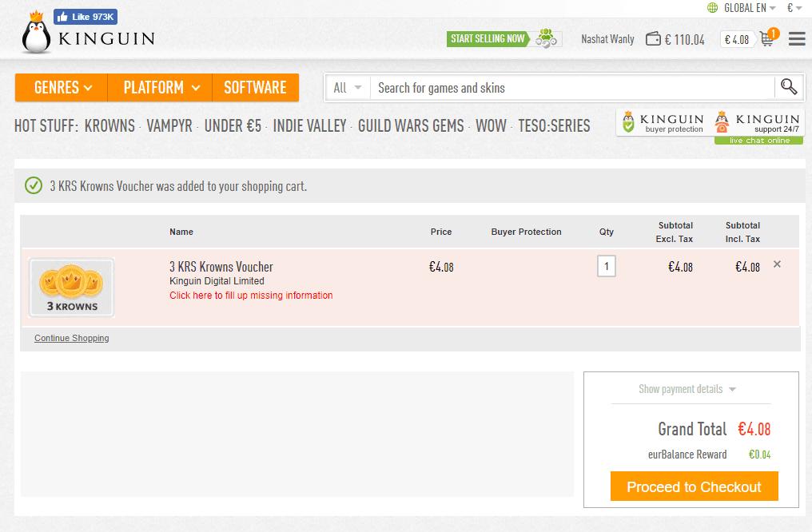Click the wallet balance icon
Image resolution: width=812 pixels, height=532 pixels.
[653, 39]
